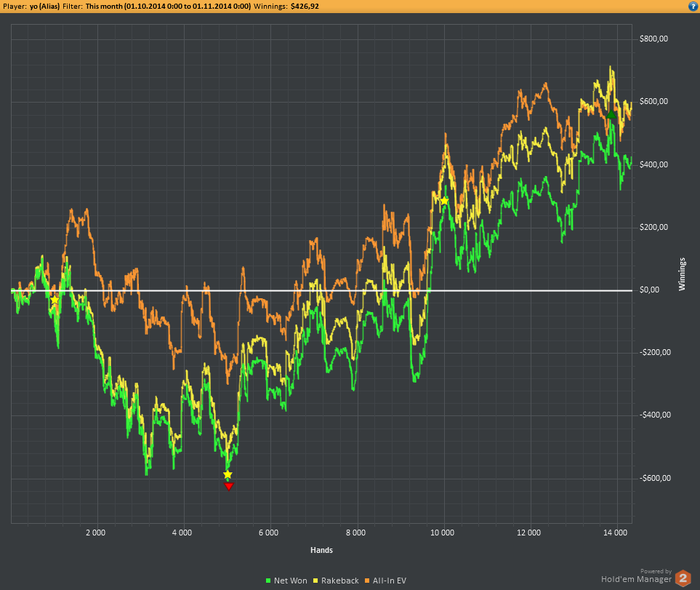The width and height of the screenshot is (700, 590).
Task: Click the 10 000 hands axis label
Action: click(442, 533)
